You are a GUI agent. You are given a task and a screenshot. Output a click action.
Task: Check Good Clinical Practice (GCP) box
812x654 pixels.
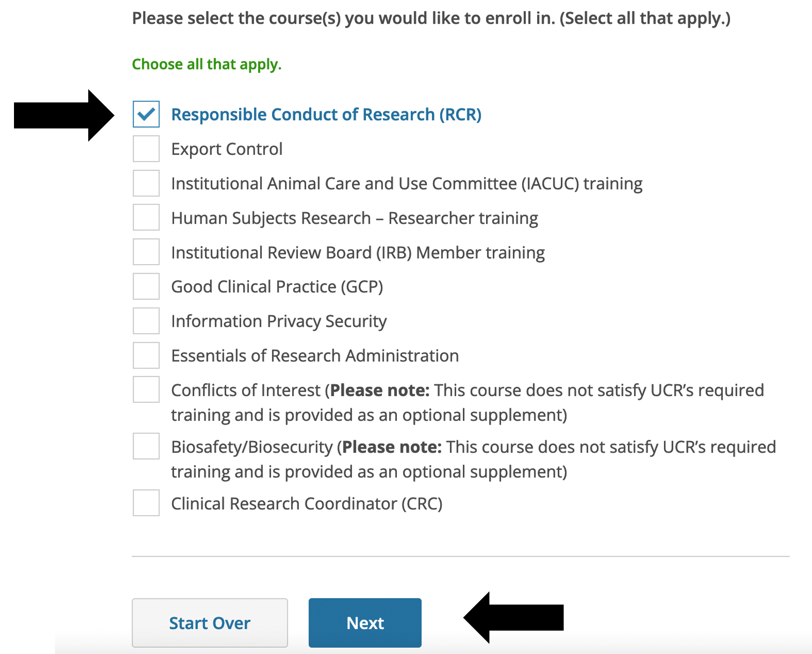click(146, 286)
